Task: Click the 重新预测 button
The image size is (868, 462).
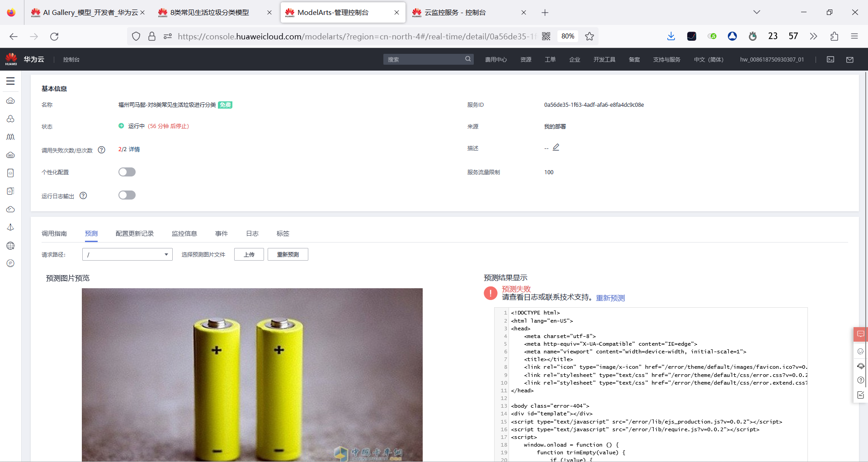Action: (288, 254)
